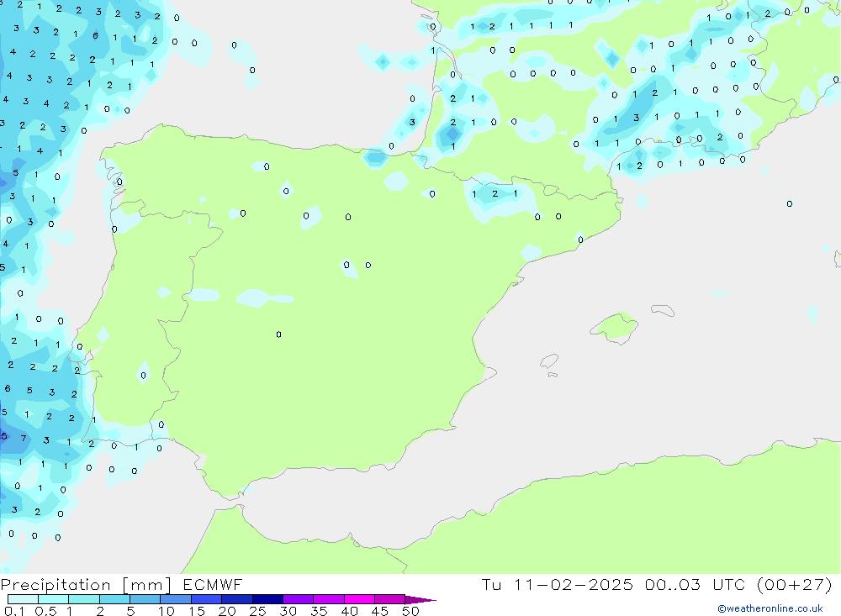Click Ibiza island outline on the map
Screen dimensions: 841x616
[x=548, y=361]
